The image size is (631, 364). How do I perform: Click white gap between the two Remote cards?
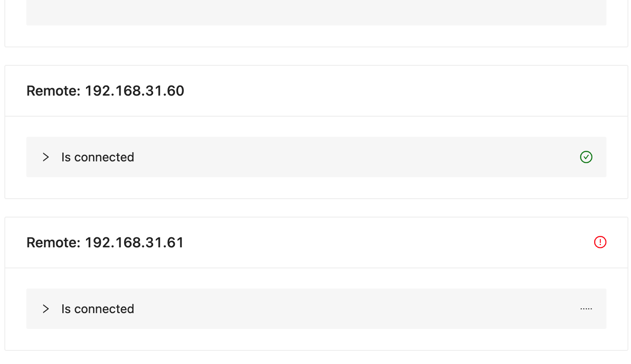316,208
